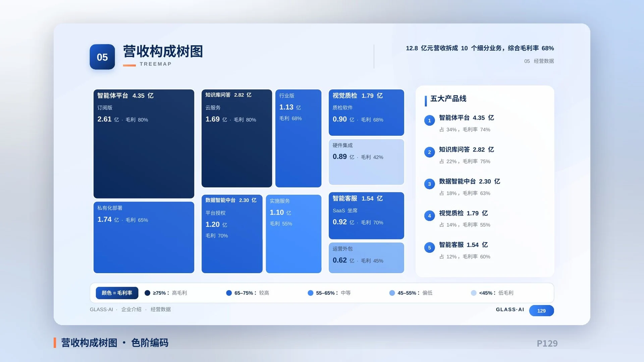
Task: Click the 视觉质检 1.79 亿 treemap header
Action: coord(358,96)
